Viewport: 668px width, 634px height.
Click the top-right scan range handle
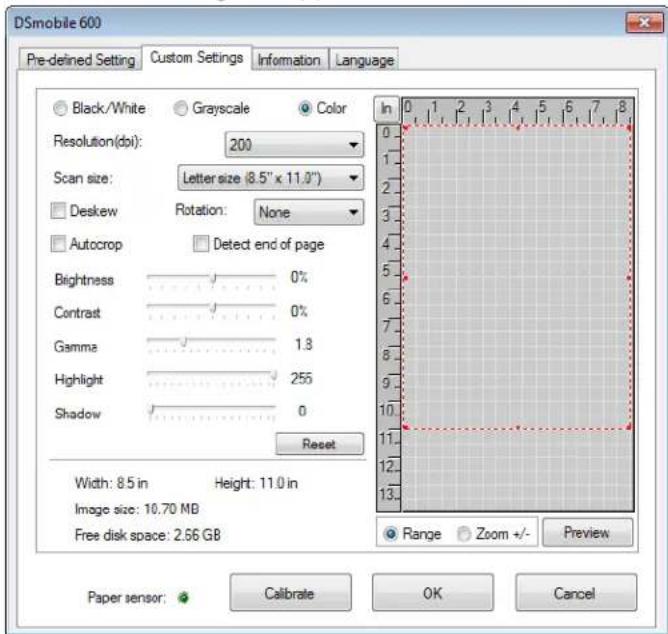(629, 127)
